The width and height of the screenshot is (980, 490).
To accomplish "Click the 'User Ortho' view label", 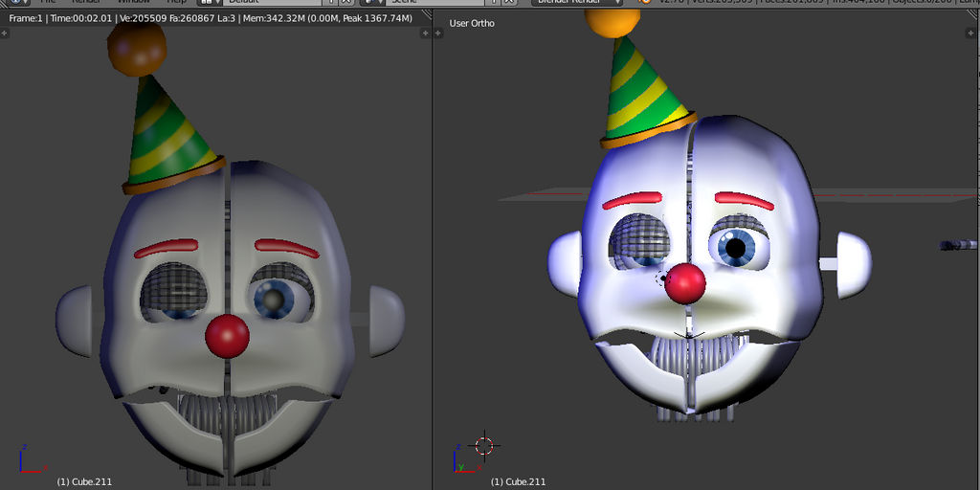I will pyautogui.click(x=472, y=23).
